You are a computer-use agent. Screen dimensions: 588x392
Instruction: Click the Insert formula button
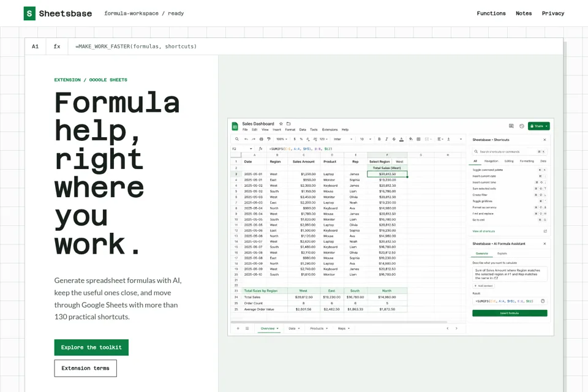[510, 313]
